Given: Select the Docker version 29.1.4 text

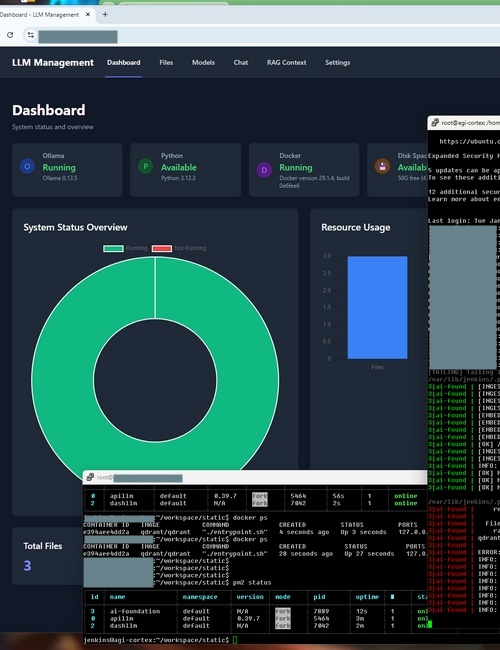Looking at the screenshot, I should (314, 182).
